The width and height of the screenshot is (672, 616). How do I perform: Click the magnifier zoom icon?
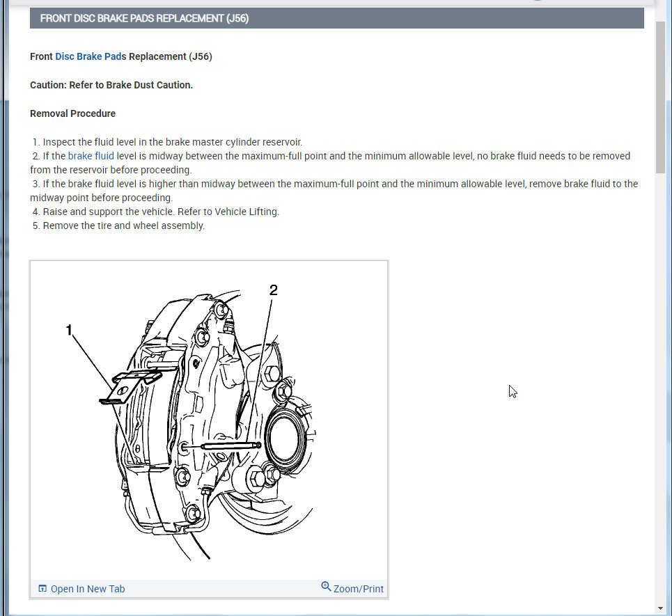tap(326, 587)
